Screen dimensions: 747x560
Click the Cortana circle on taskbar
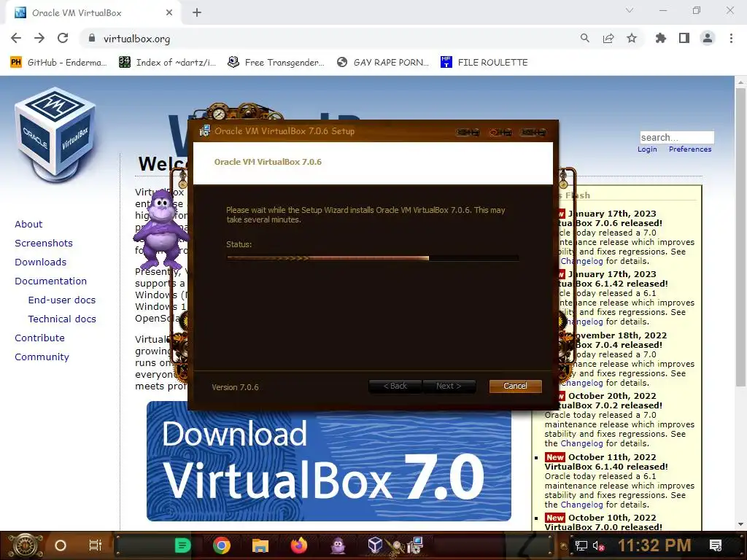coord(61,545)
